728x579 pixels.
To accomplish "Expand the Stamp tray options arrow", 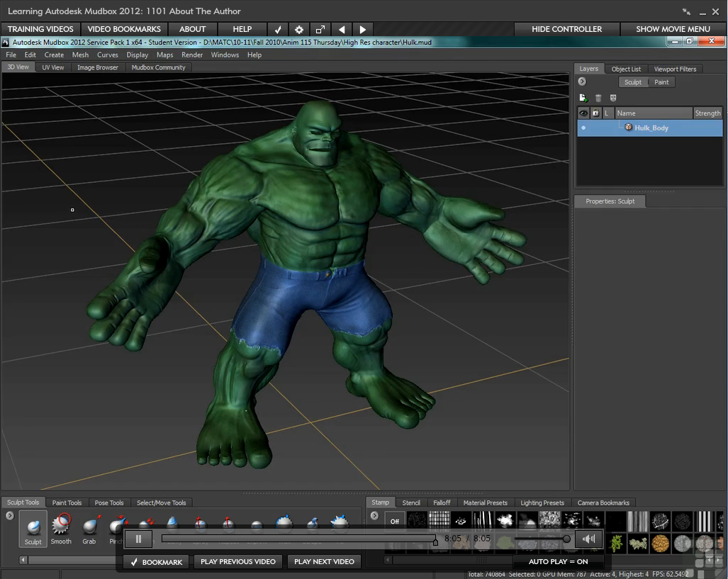I will 375,515.
